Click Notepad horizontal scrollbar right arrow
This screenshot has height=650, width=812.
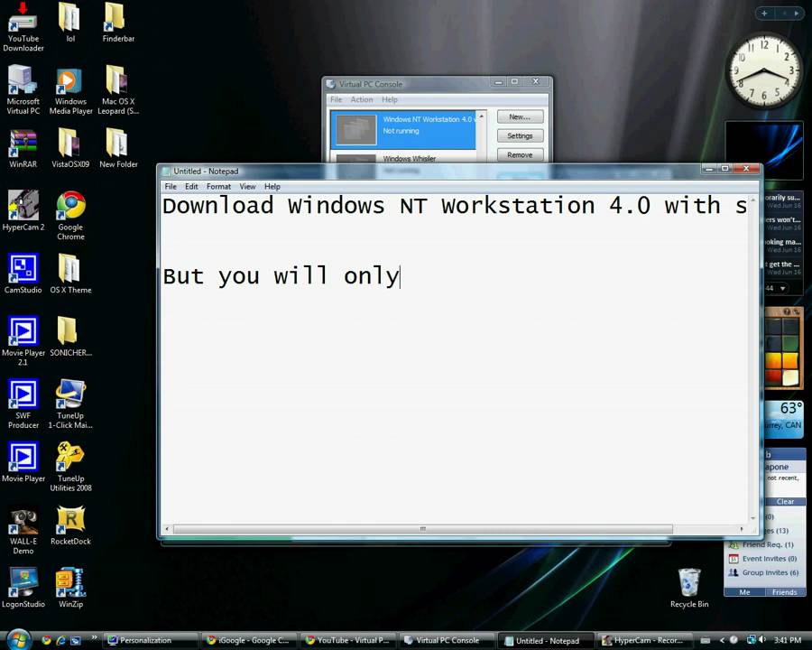pos(742,529)
